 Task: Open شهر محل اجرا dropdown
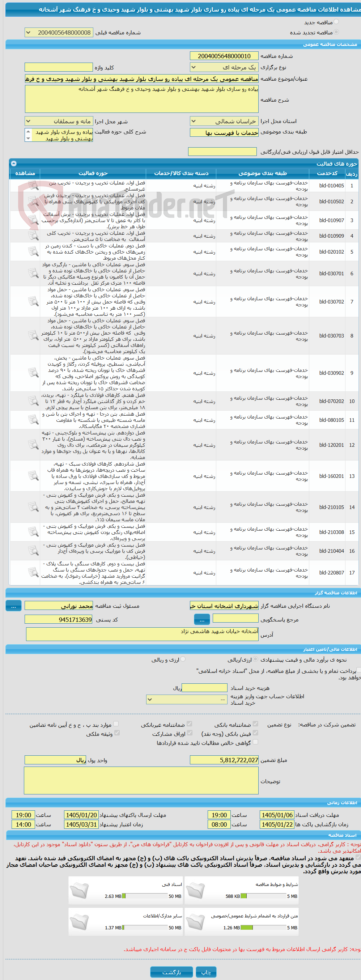[59, 121]
